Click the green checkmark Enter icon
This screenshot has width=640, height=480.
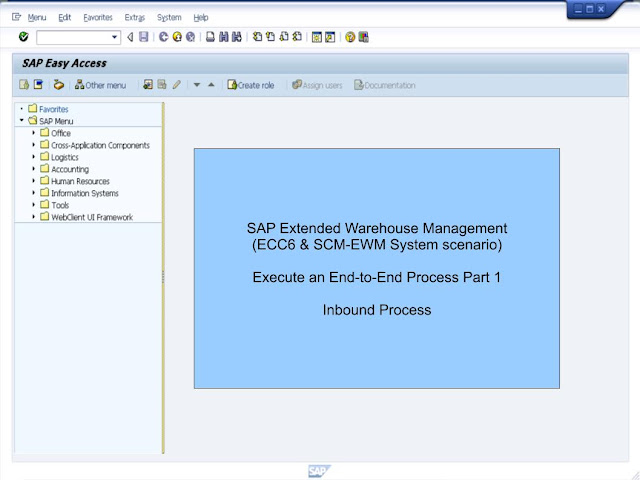coord(24,37)
